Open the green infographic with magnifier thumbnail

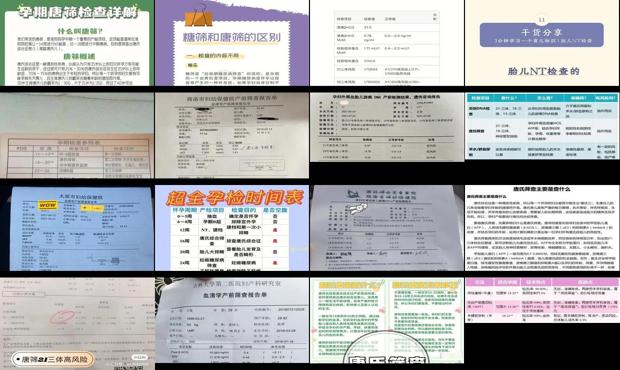[387, 321]
